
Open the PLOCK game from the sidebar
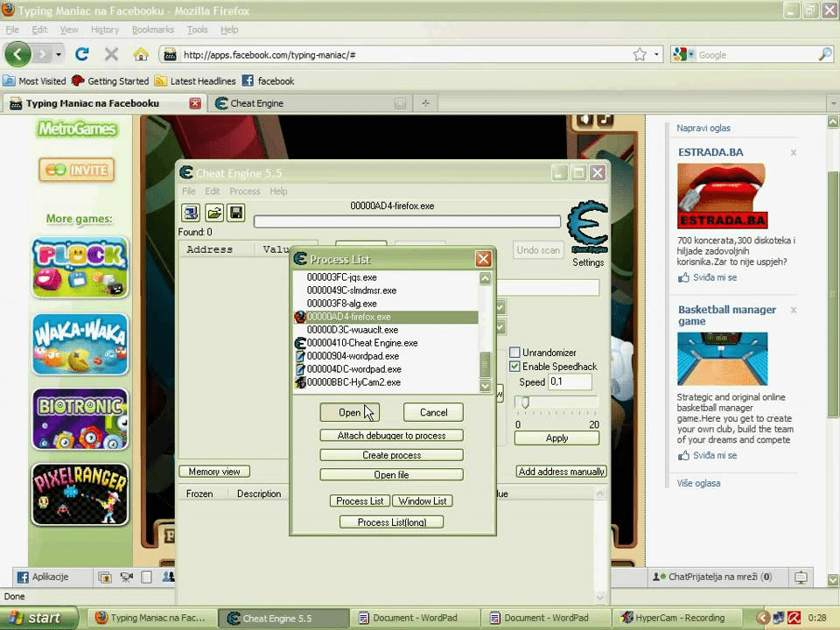coord(80,267)
